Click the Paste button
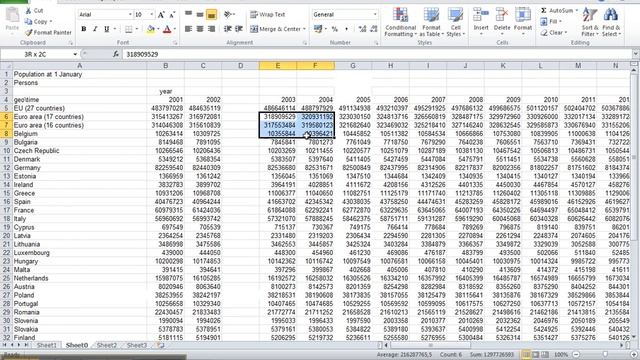640x360 pixels. coord(12,19)
